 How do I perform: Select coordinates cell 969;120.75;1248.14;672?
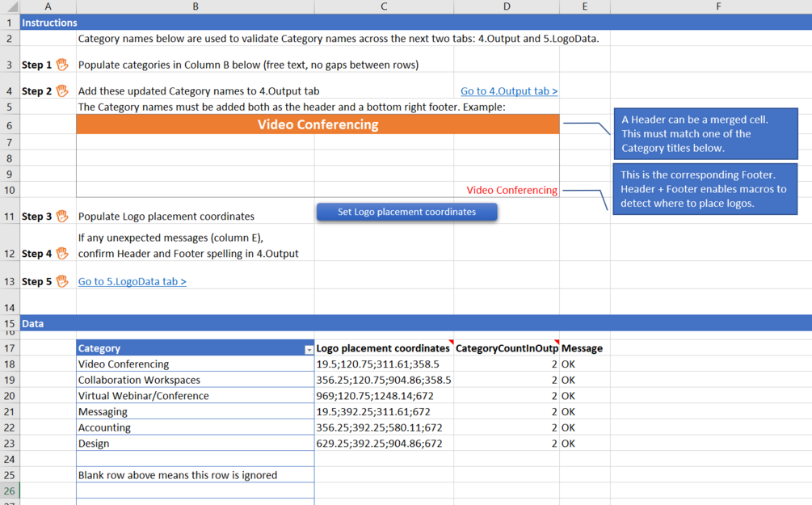(x=384, y=396)
